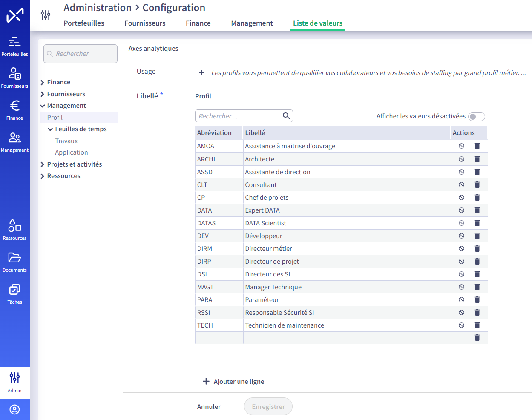Open Tâches sidebar icon
532x420 pixels.
point(15,294)
